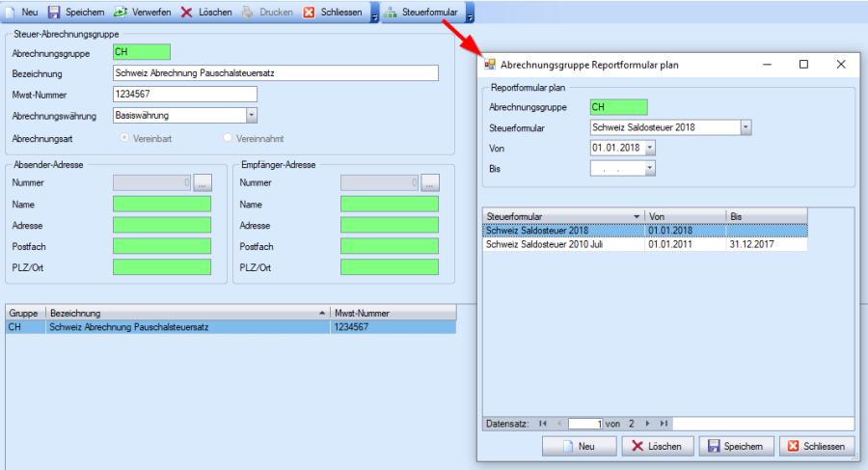Click Empfänger-Adresse Name field

[x=390, y=204]
